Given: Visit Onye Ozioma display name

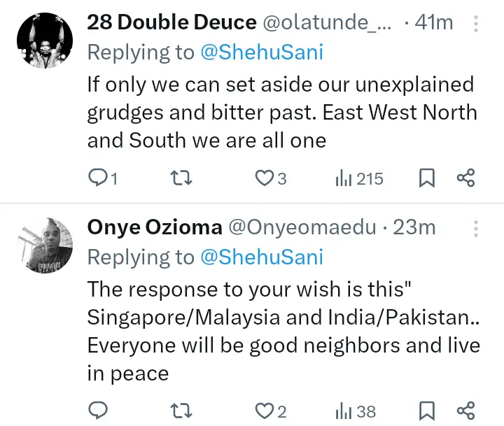Looking at the screenshot, I should pyautogui.click(x=155, y=227).
